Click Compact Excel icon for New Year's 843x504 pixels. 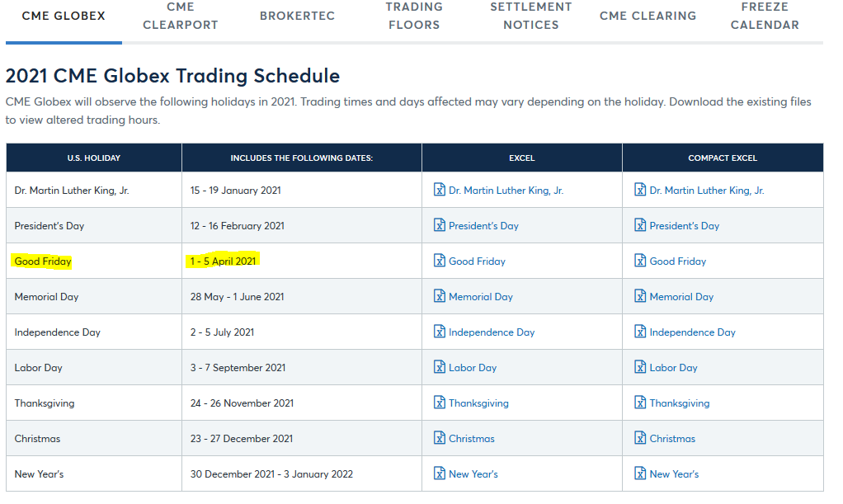[x=640, y=473]
